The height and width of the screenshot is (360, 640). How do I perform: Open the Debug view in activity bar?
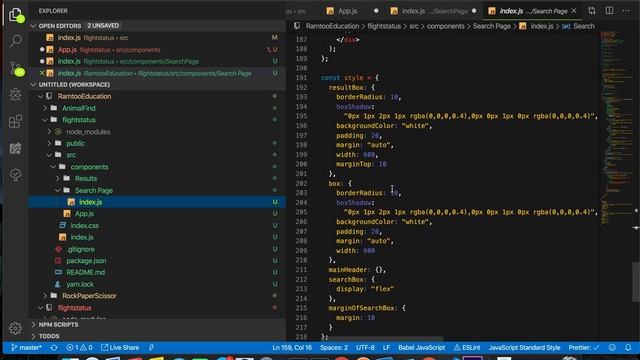(x=16, y=95)
